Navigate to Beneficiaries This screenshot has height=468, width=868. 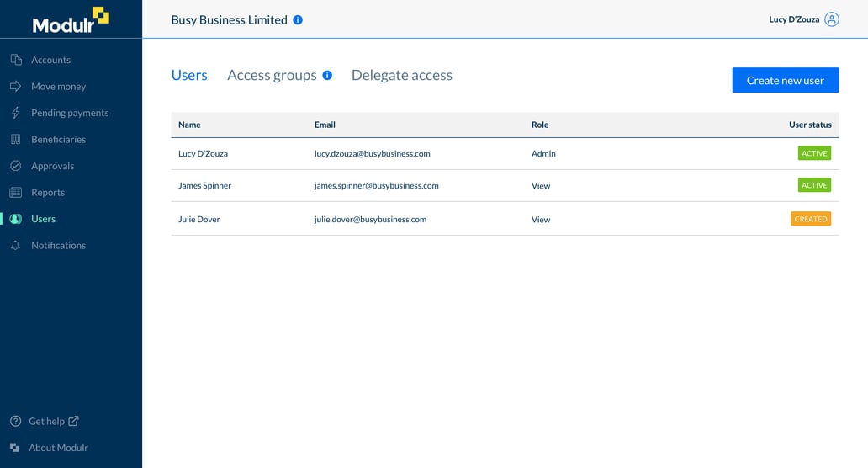point(59,140)
